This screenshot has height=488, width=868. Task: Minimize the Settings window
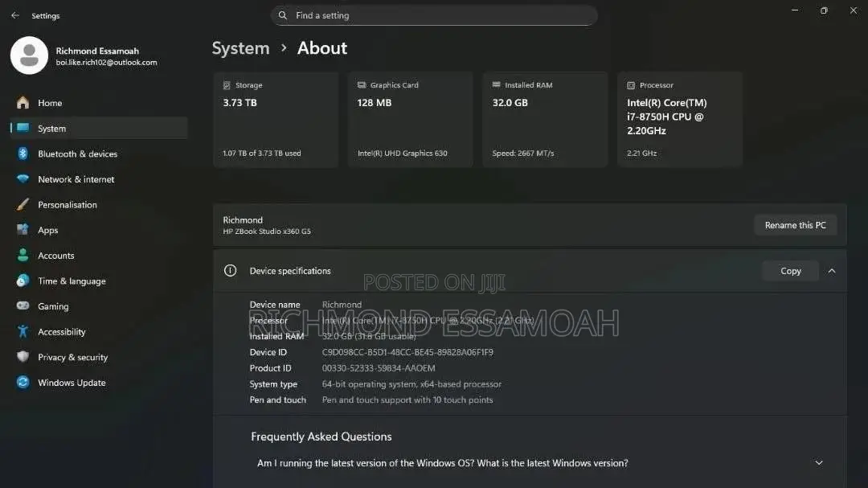point(795,10)
